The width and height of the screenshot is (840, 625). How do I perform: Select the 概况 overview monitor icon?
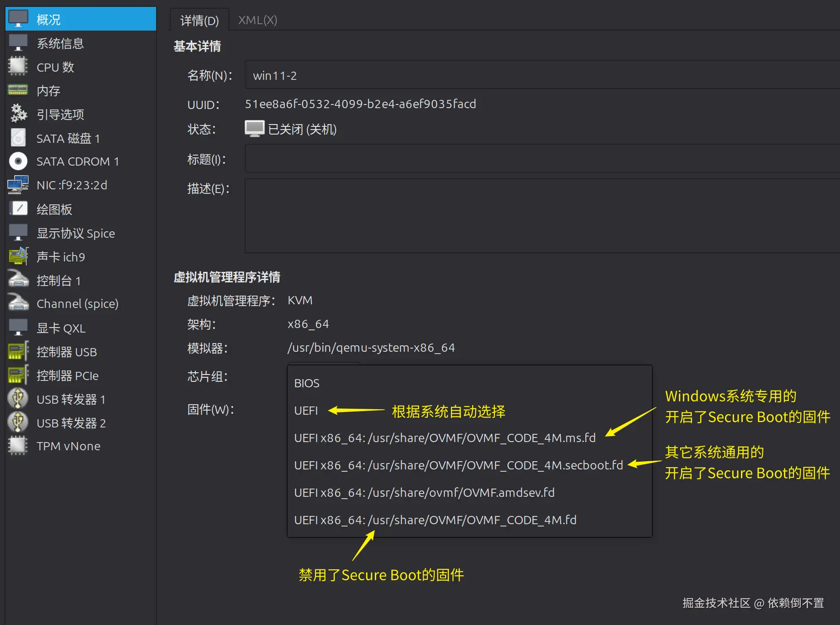18,19
